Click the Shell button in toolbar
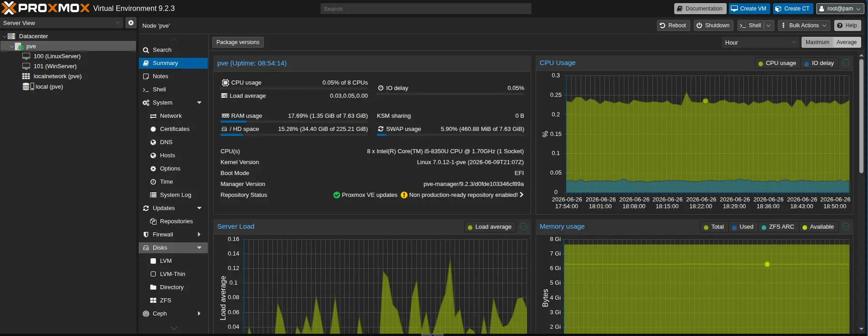This screenshot has height=336, width=868. click(751, 25)
